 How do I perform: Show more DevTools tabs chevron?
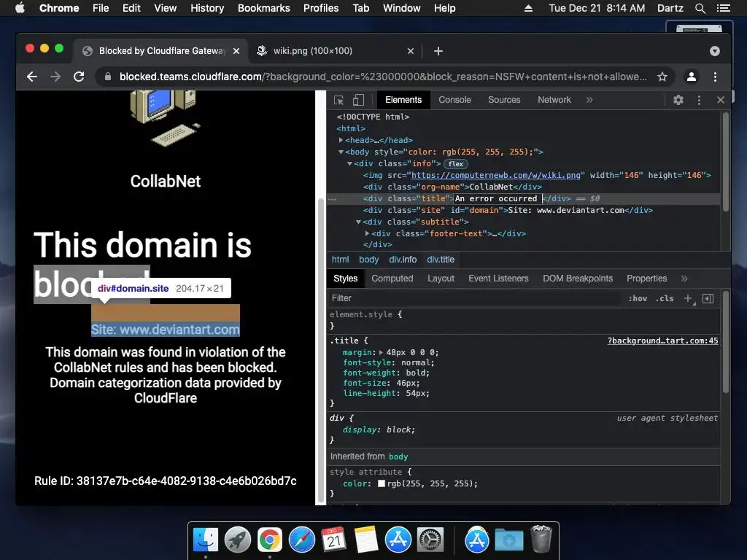[589, 100]
